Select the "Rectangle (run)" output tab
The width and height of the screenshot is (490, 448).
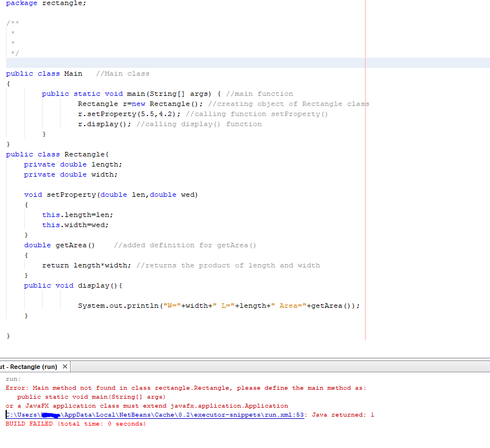(x=31, y=366)
